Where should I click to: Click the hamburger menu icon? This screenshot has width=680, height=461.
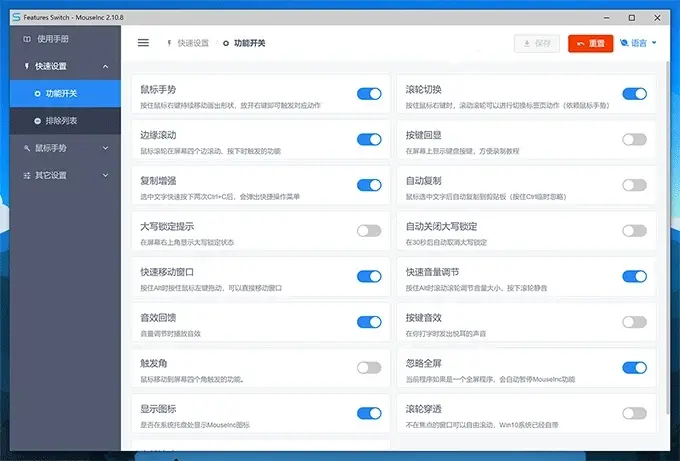click(x=143, y=43)
